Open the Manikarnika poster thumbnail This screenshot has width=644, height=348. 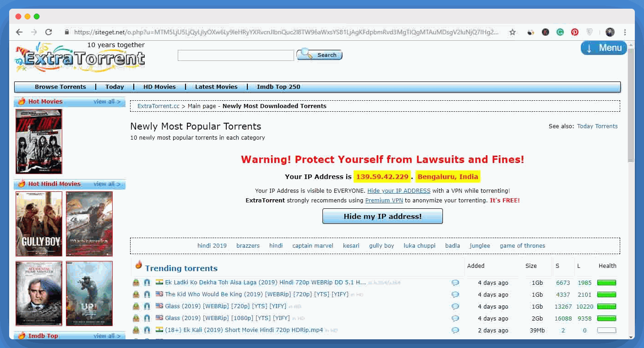[x=89, y=224]
